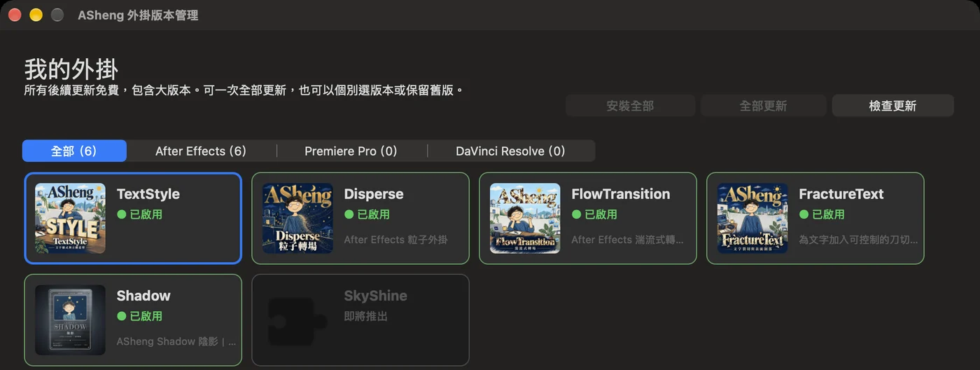Select the Disperse plugin name

374,194
